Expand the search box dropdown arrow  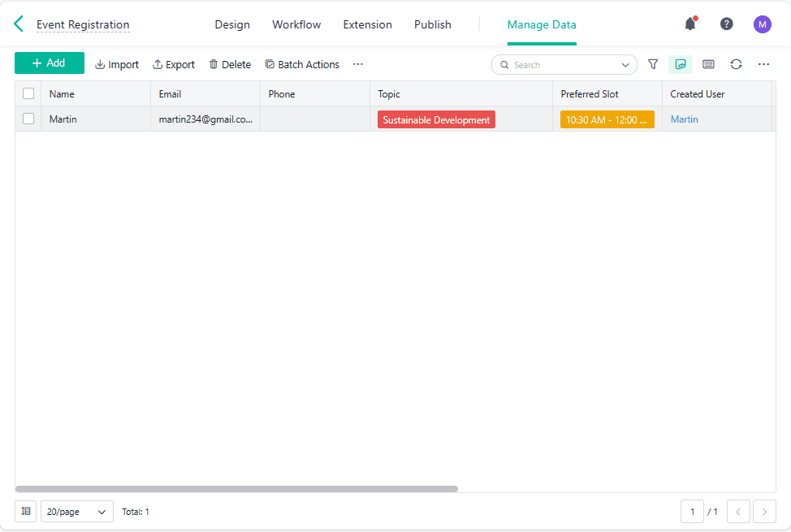[625, 65]
